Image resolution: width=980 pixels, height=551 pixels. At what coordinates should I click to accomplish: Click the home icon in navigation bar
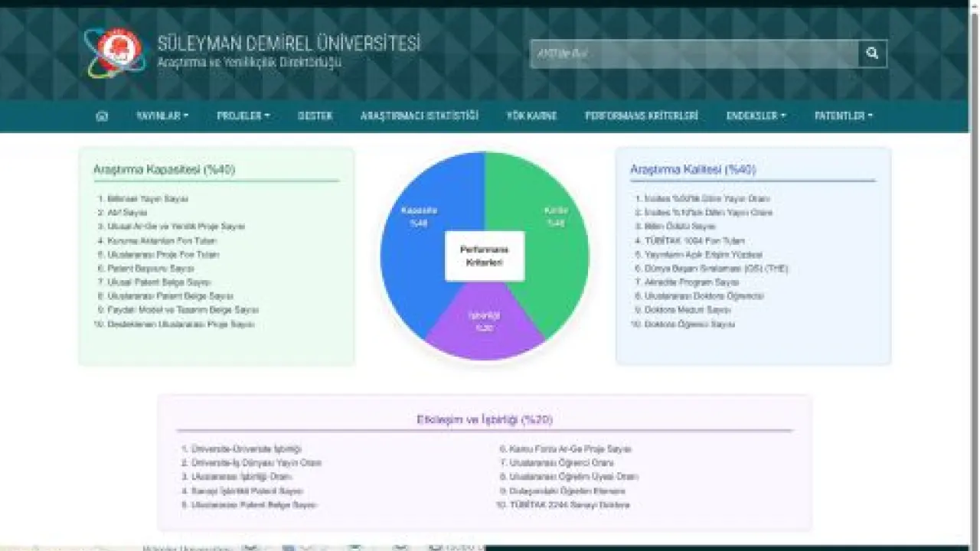(x=102, y=116)
